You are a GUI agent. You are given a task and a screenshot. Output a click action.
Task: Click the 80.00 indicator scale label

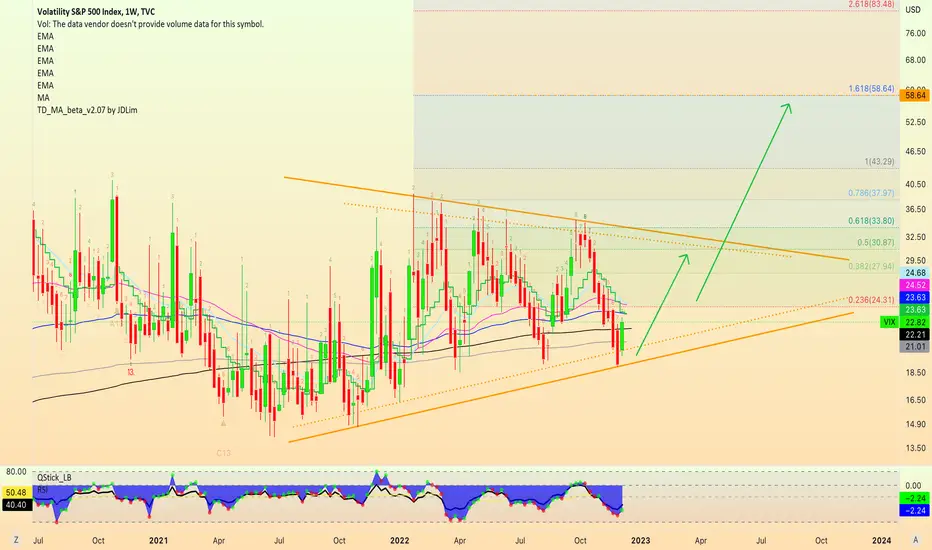(16, 472)
